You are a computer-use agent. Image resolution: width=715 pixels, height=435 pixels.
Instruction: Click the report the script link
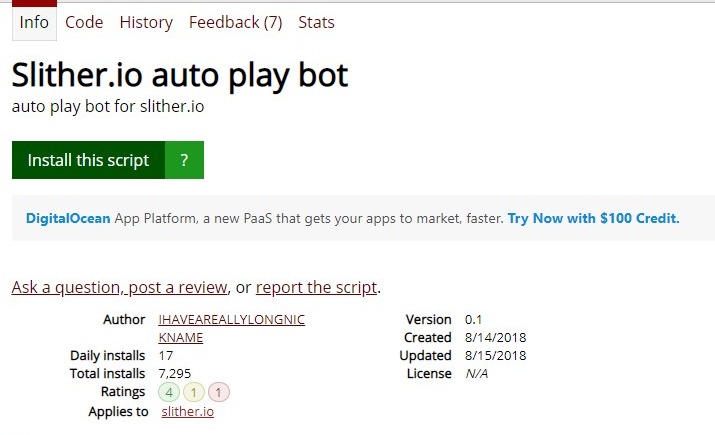coord(316,288)
